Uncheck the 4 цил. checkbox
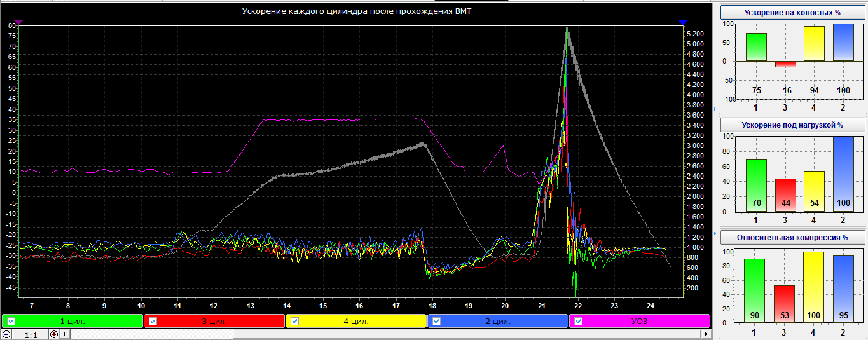Viewport: 868px width, 340px height. tap(294, 322)
